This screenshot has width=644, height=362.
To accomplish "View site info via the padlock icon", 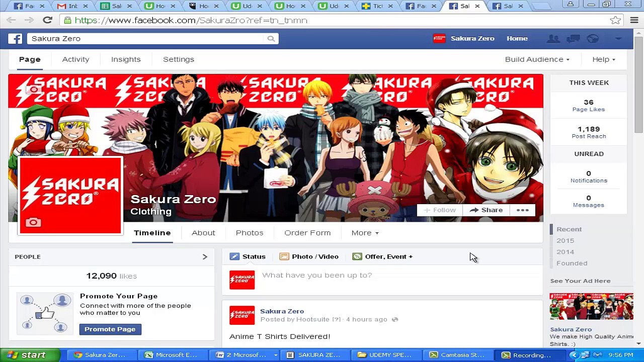I will click(67, 20).
